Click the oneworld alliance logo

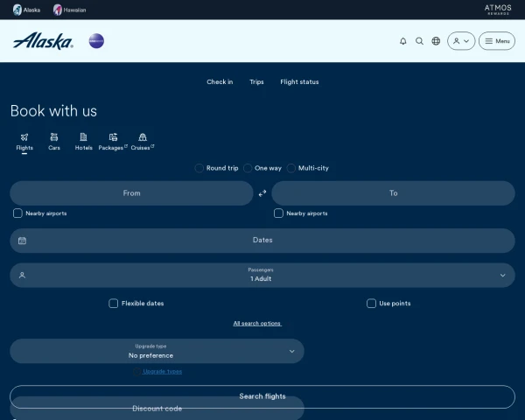click(96, 41)
